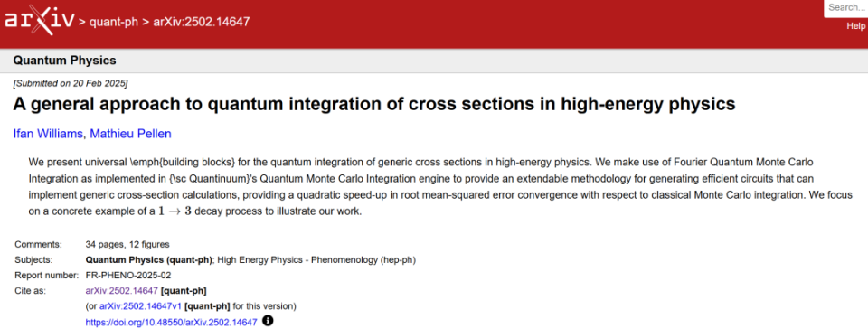Click the arXiv logo in the header

[x=39, y=21]
